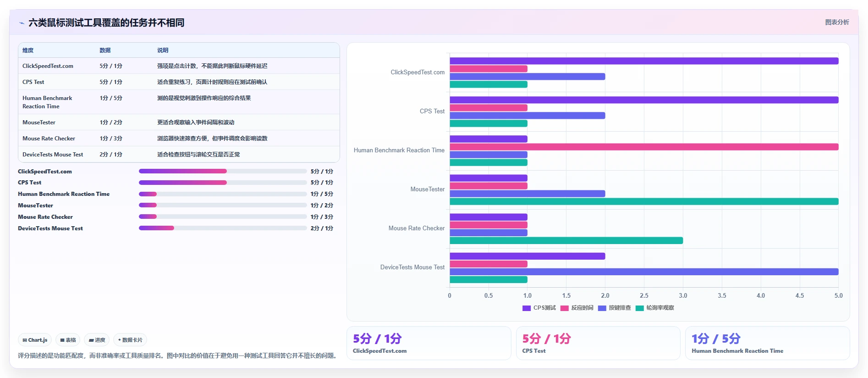Click the long blue 按键排查 bar for DeviceTests

coord(644,272)
